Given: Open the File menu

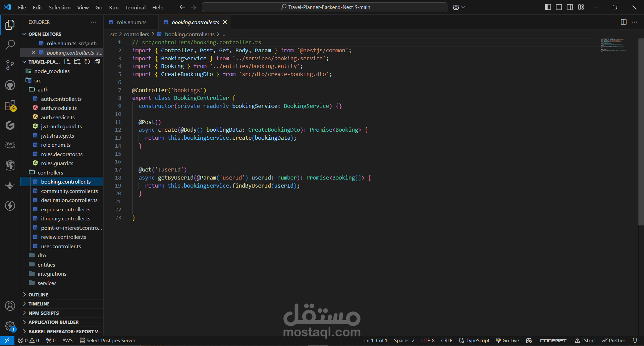Looking at the screenshot, I should [x=22, y=7].
